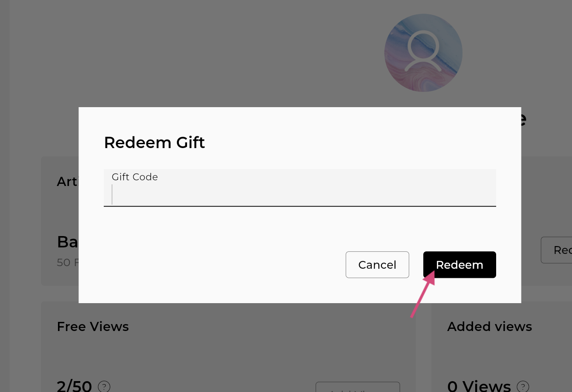This screenshot has width=572, height=392.
Task: Cancel the Redeem Gift dialog
Action: pos(377,264)
